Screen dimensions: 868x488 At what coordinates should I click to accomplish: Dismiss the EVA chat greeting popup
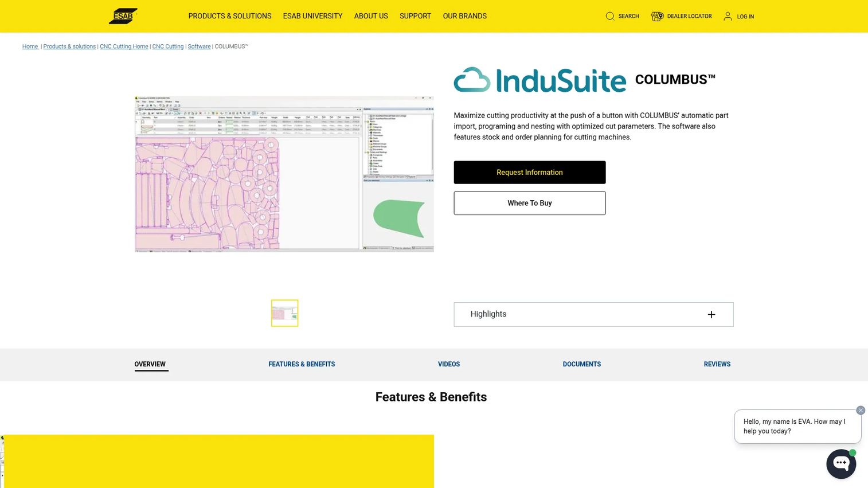click(x=861, y=410)
